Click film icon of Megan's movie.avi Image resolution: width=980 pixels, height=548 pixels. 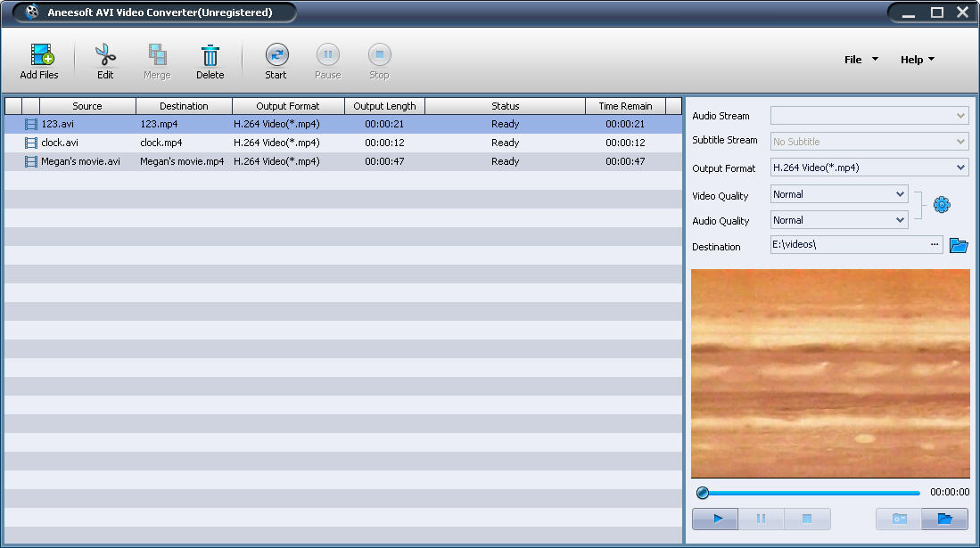[x=30, y=162]
